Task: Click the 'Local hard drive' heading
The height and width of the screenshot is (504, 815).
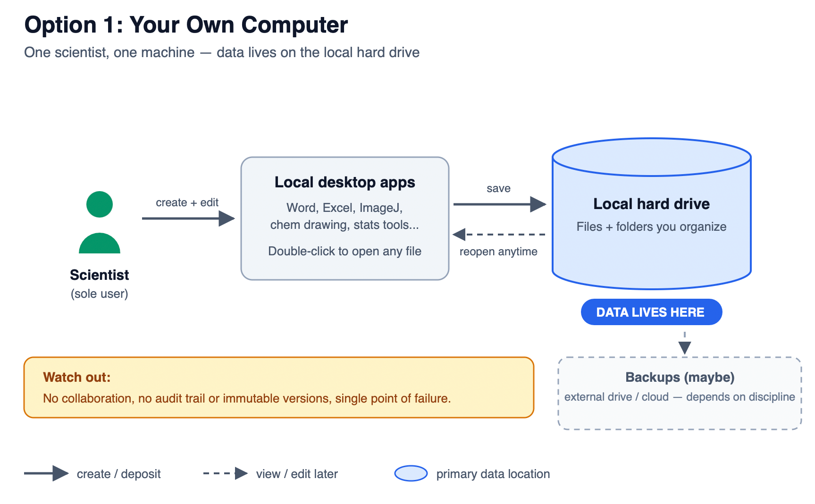Action: (x=651, y=204)
